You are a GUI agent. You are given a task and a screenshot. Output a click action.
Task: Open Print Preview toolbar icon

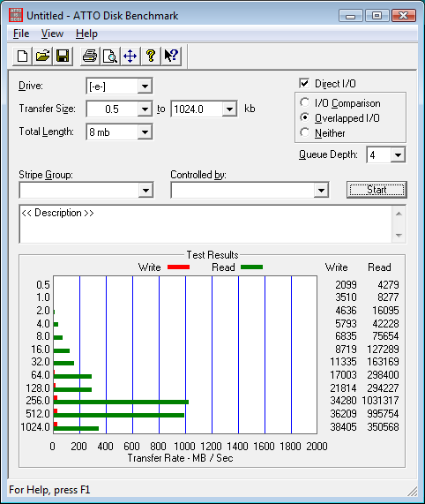[110, 56]
